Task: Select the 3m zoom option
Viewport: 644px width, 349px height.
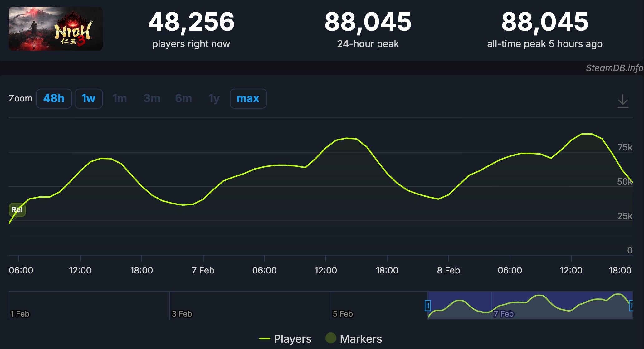Action: click(x=152, y=99)
